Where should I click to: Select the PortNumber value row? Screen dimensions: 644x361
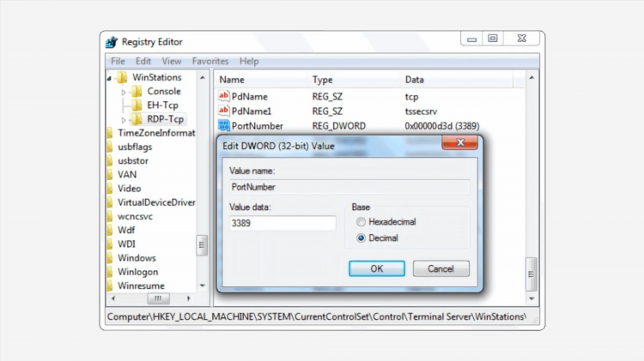[x=369, y=126]
